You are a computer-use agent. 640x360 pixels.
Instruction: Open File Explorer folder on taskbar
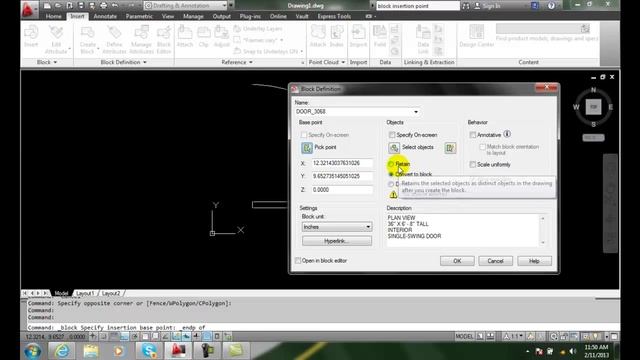(x=91, y=351)
